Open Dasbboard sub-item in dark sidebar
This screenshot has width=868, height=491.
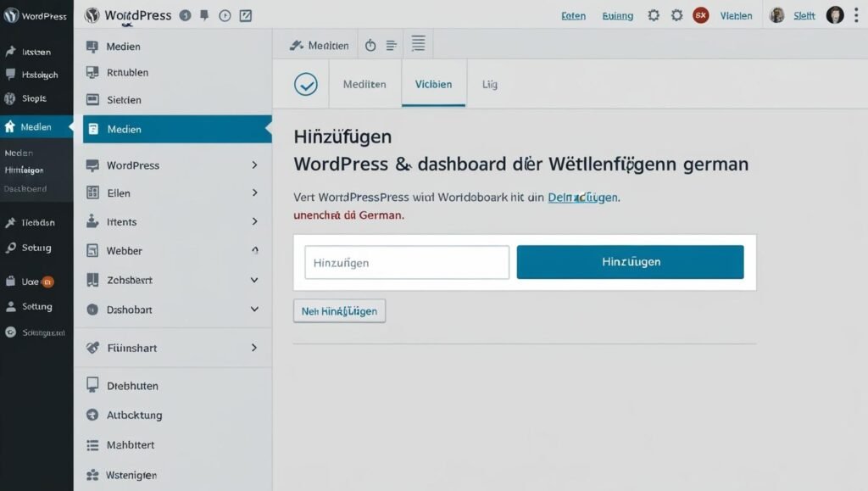tap(25, 189)
